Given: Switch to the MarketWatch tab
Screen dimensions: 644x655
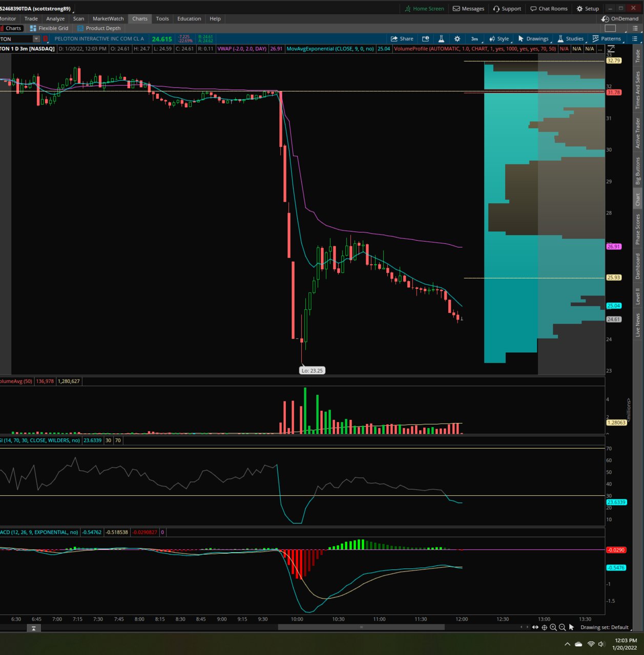Looking at the screenshot, I should [108, 18].
